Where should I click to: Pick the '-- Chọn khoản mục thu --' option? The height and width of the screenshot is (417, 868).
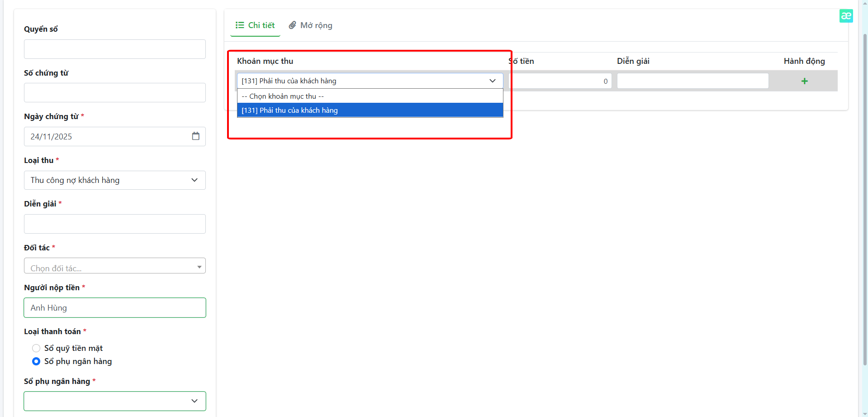pyautogui.click(x=370, y=96)
